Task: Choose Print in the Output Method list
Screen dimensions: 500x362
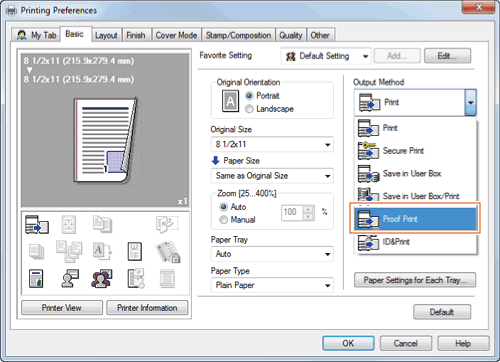Action: pos(415,128)
